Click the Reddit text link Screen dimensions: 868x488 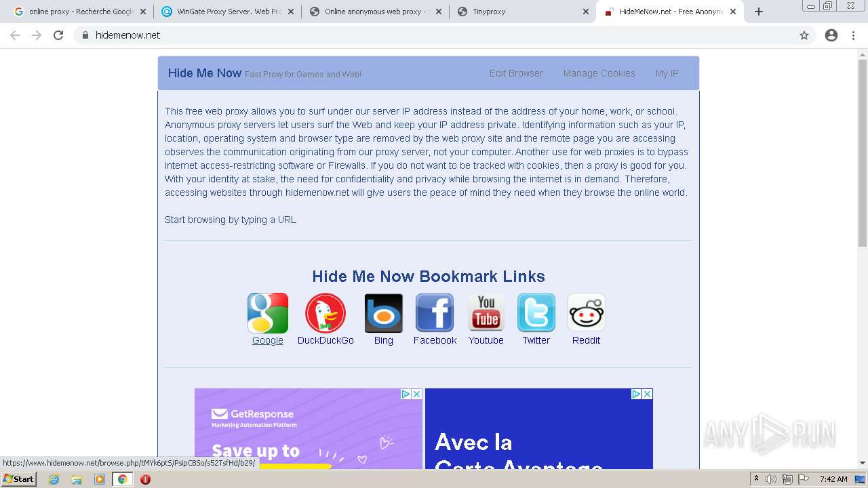pos(587,340)
